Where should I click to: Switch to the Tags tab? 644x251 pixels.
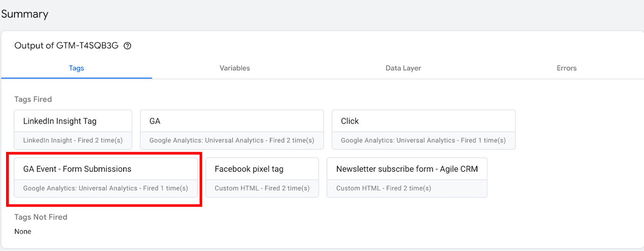(x=76, y=68)
